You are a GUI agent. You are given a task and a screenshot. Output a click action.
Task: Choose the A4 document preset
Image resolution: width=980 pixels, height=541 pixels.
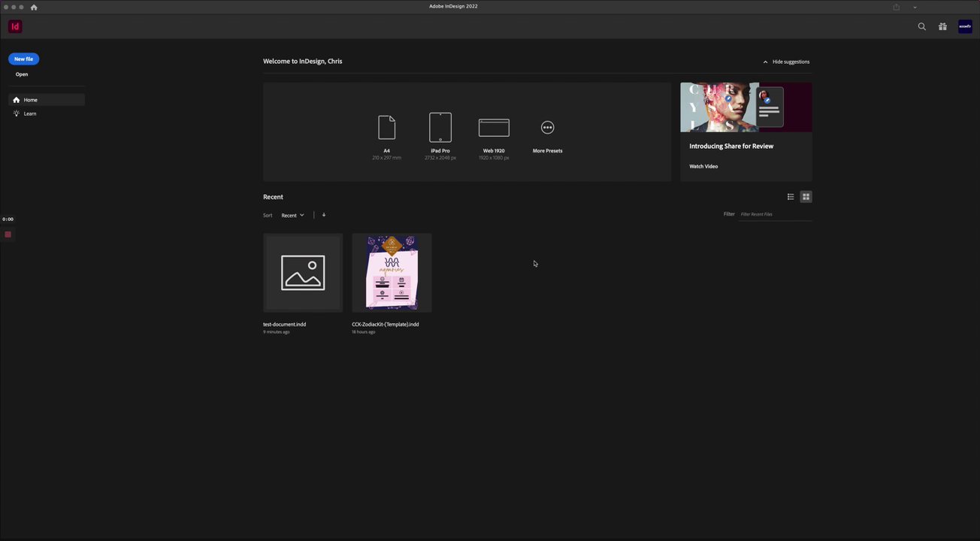pos(386,137)
